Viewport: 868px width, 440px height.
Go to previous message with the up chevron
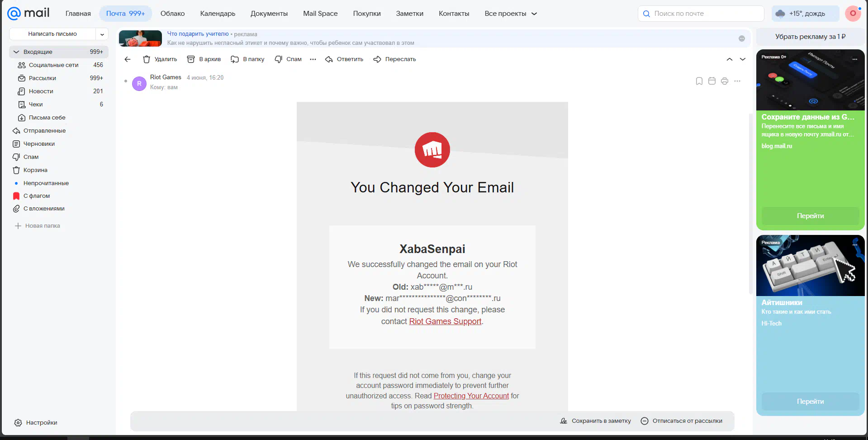coord(730,59)
